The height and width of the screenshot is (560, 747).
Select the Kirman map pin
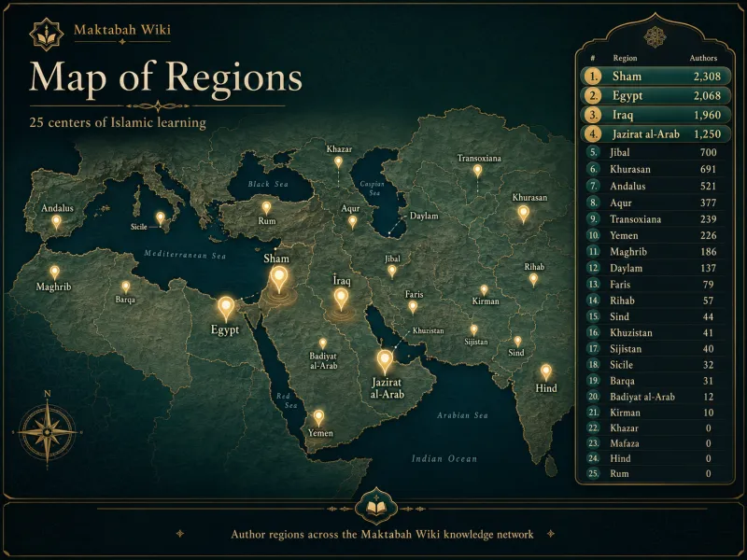484,290
